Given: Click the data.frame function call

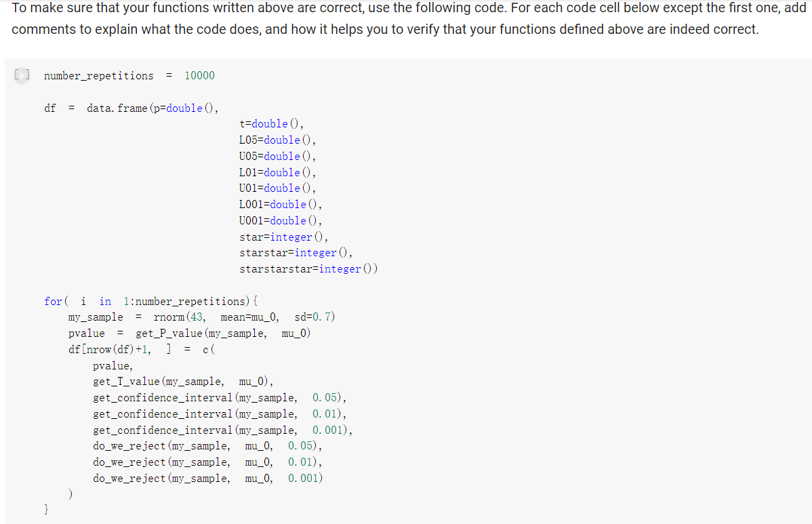Looking at the screenshot, I should [117, 107].
